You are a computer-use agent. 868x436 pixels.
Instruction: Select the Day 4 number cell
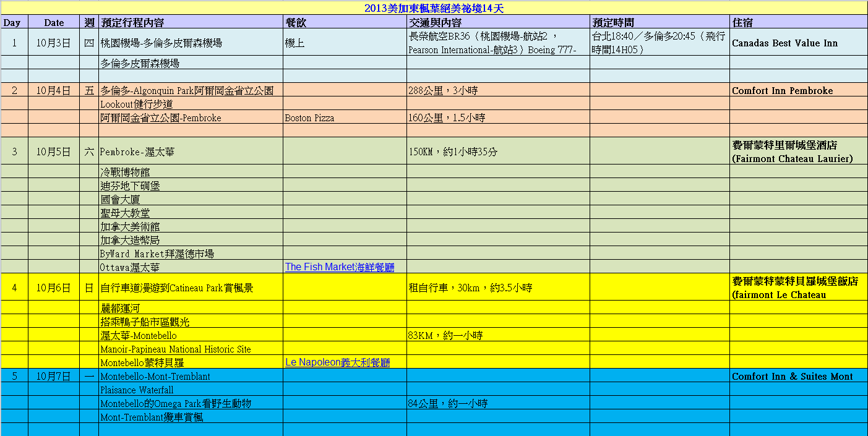14,288
